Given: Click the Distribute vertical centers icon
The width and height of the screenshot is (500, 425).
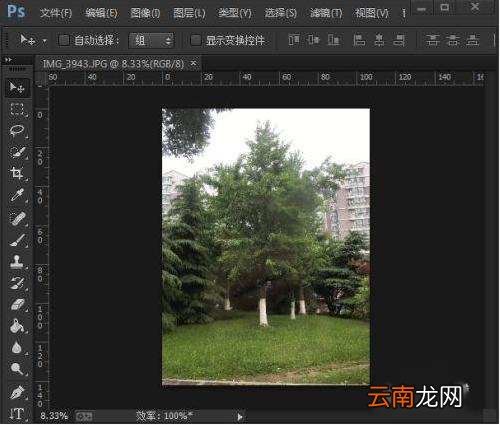Looking at the screenshot, I should point(453,40).
